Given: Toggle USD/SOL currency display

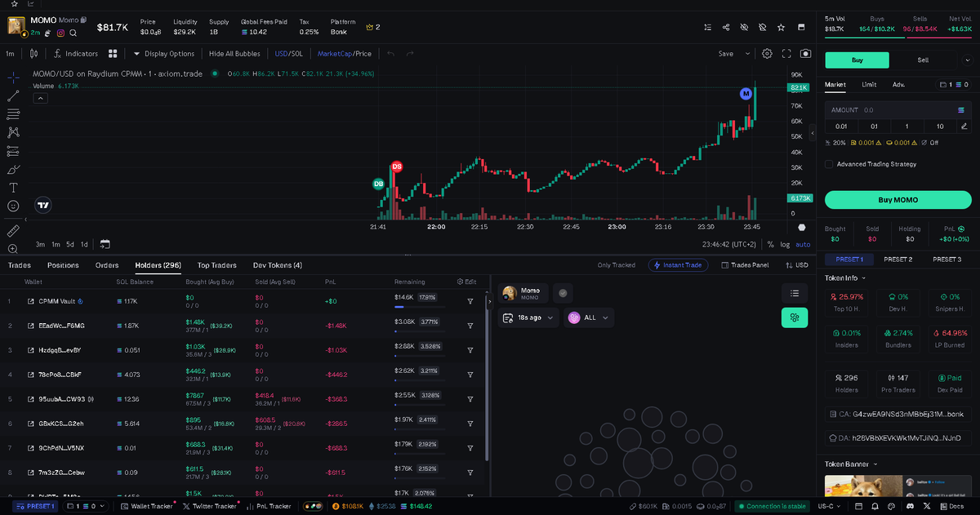Looking at the screenshot, I should [289, 54].
